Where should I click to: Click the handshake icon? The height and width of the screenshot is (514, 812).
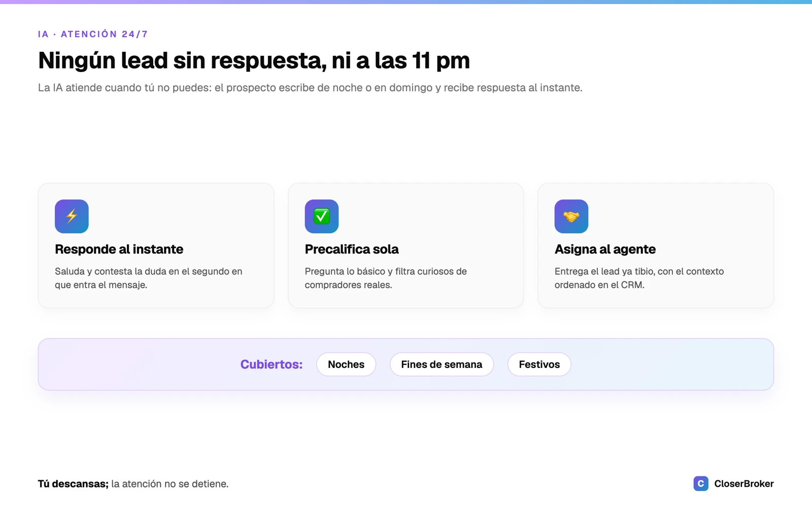pyautogui.click(x=571, y=216)
